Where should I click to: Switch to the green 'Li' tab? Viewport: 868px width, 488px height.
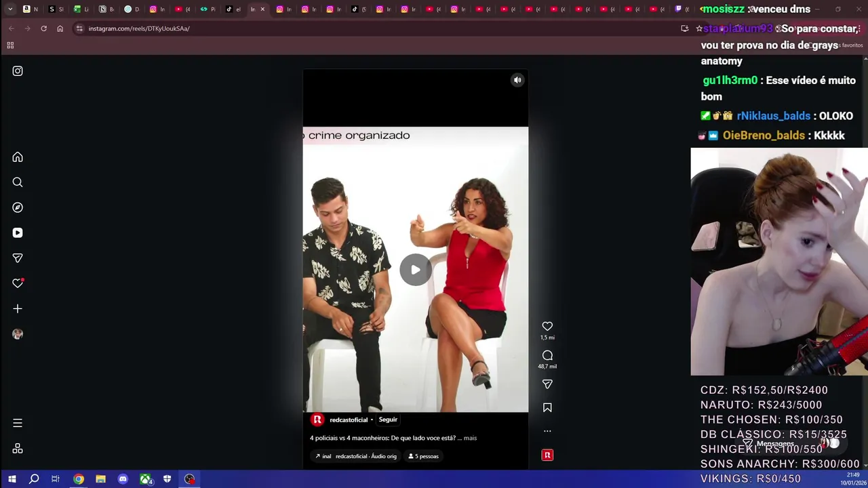point(81,9)
